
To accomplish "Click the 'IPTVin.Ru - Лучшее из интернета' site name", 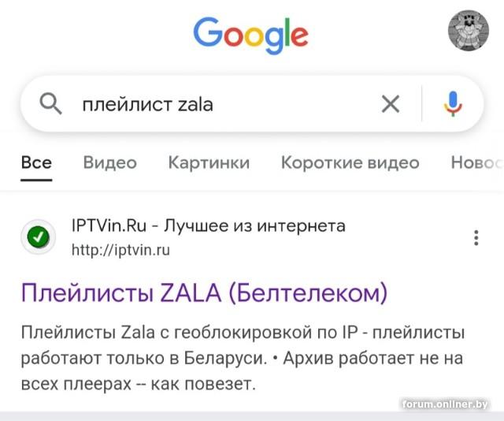I will [x=208, y=225].
